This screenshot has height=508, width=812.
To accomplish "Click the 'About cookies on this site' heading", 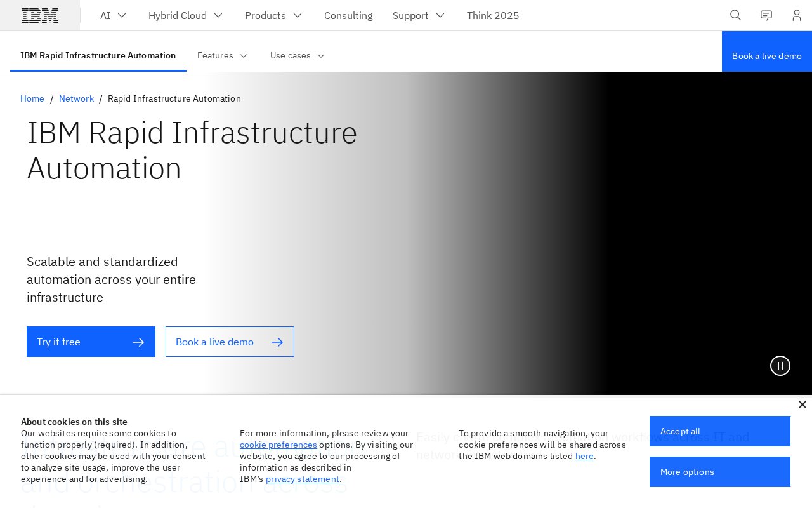I will pyautogui.click(x=74, y=422).
